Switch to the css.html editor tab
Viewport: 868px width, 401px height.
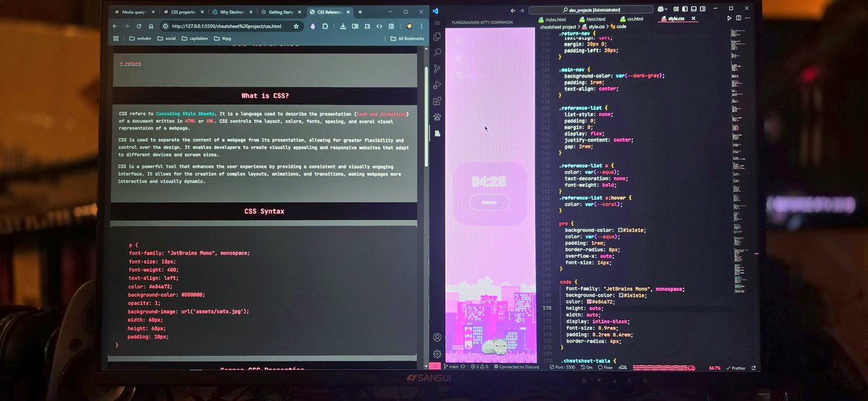point(632,19)
